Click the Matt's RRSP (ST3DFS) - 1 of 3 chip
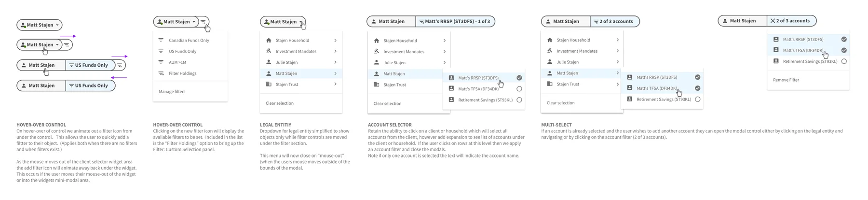The width and height of the screenshot is (868, 200). tap(455, 21)
